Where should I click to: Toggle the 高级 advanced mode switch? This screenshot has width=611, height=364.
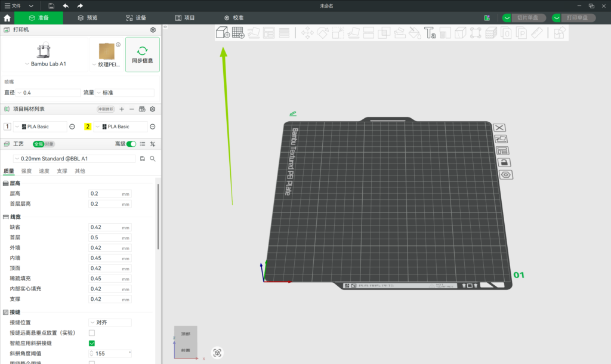[x=131, y=144]
